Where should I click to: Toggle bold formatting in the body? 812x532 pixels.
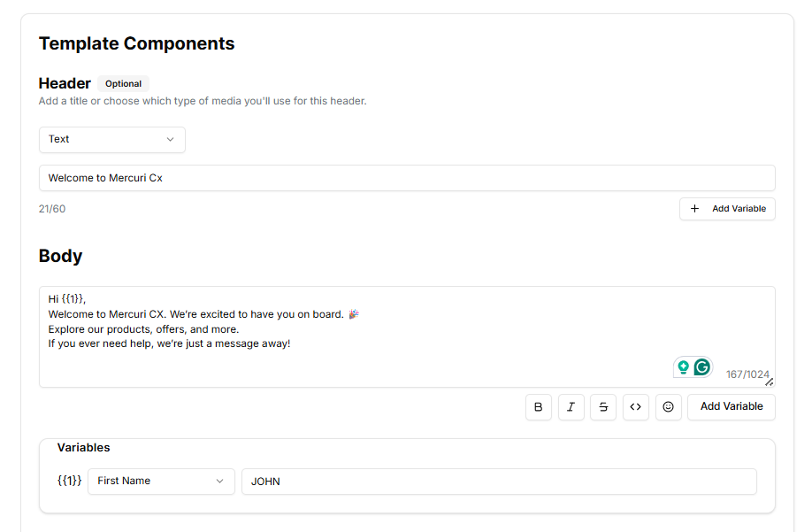(539, 407)
